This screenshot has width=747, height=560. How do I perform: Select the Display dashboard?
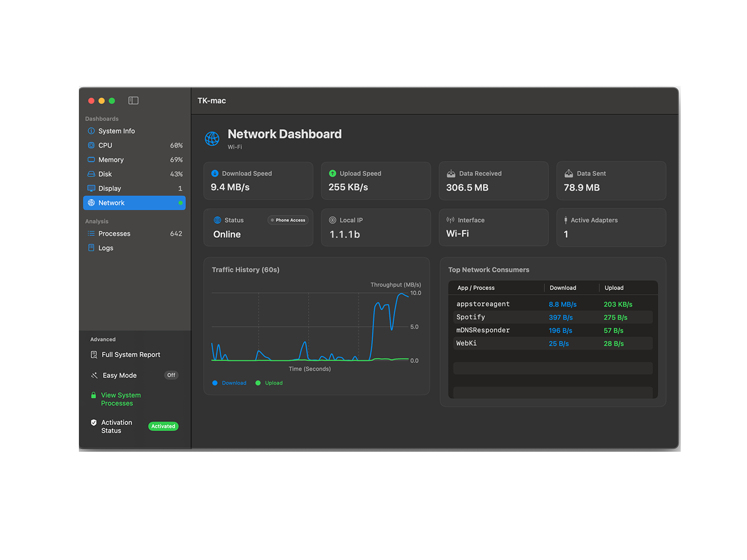pos(134,189)
